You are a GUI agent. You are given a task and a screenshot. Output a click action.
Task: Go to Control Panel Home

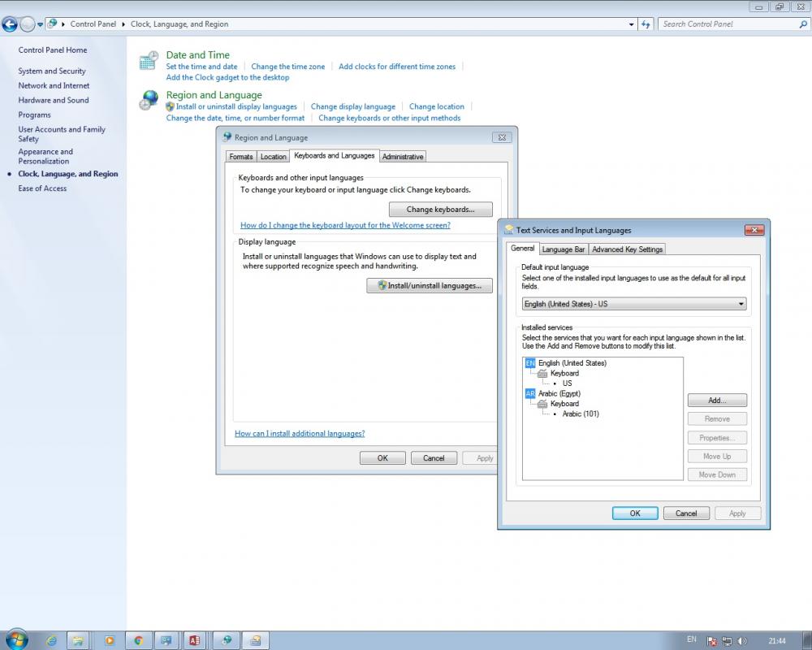tap(52, 50)
